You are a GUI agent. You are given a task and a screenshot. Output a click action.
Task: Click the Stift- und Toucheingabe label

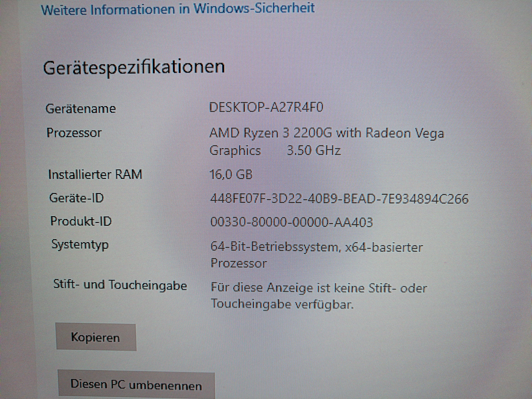click(120, 285)
